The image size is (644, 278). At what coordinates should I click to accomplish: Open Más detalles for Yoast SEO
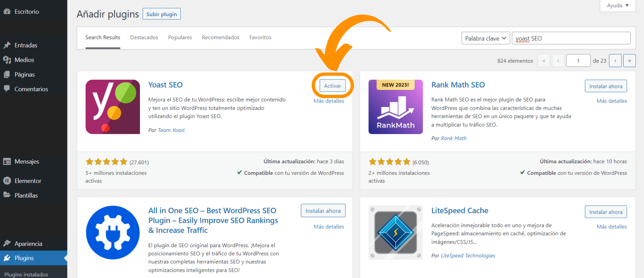point(329,101)
